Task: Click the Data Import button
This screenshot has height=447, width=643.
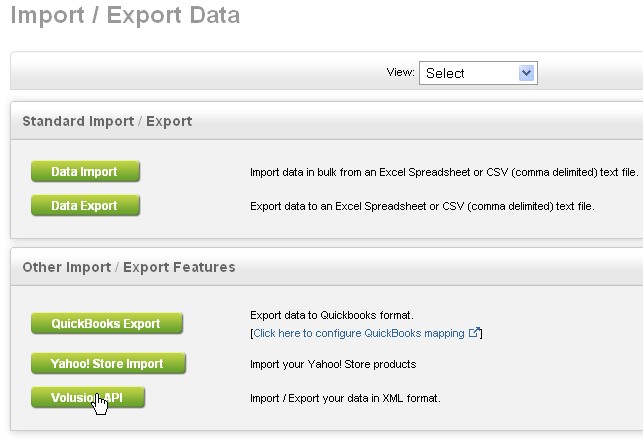Action: click(85, 171)
